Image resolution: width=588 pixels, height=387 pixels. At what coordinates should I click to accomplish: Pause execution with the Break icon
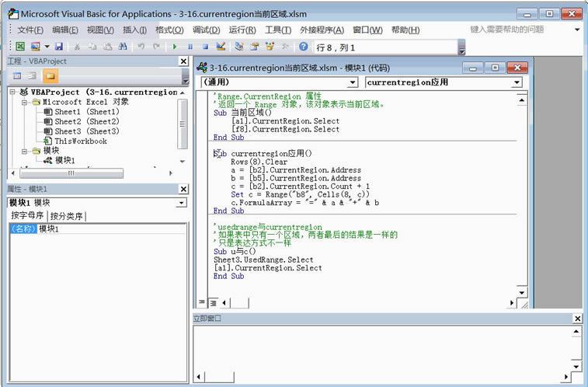tap(190, 47)
